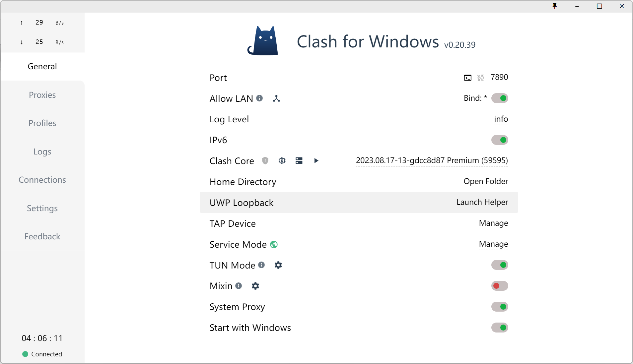Click the shield icon next to Clash Core
The width and height of the screenshot is (633, 364).
265,161
